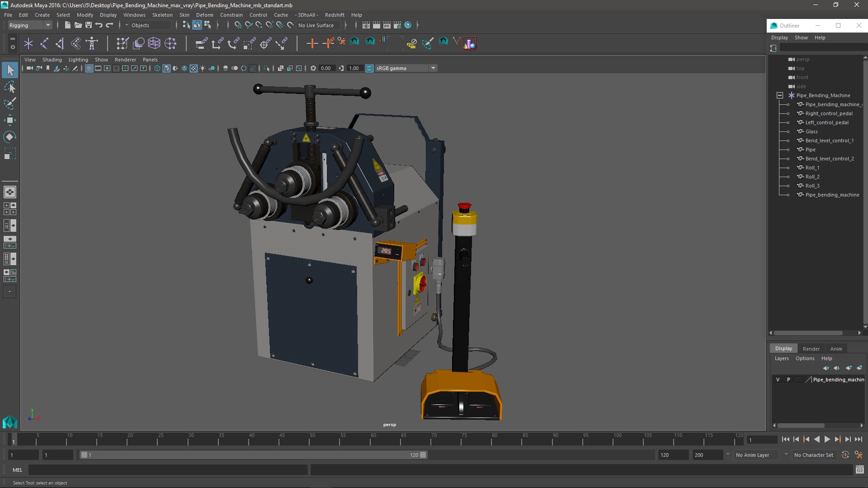Open the Render Settings clapperboard icon
This screenshot has width=868, height=488.
pos(397,25)
